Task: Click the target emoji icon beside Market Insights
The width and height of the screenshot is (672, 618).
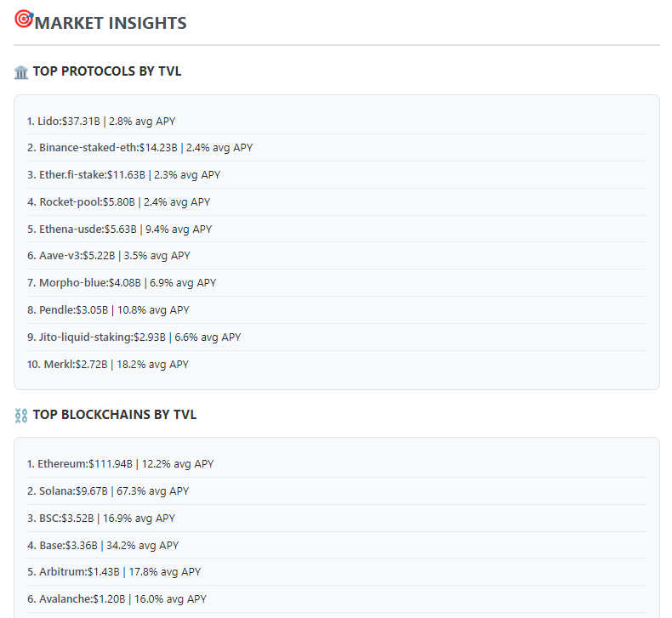Action: click(24, 20)
